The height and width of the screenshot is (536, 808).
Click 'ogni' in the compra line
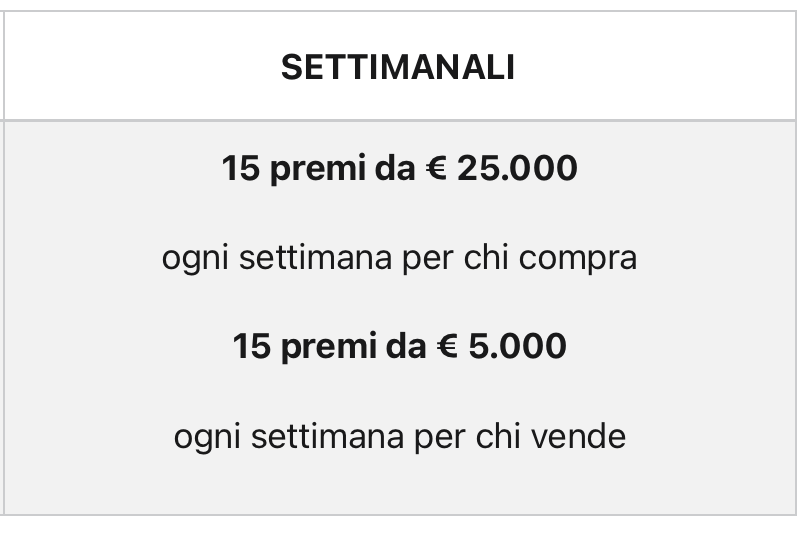[x=195, y=260]
